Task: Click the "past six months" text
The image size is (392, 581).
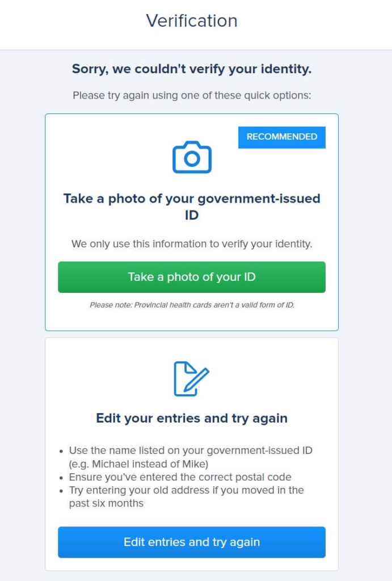Action: pos(106,503)
